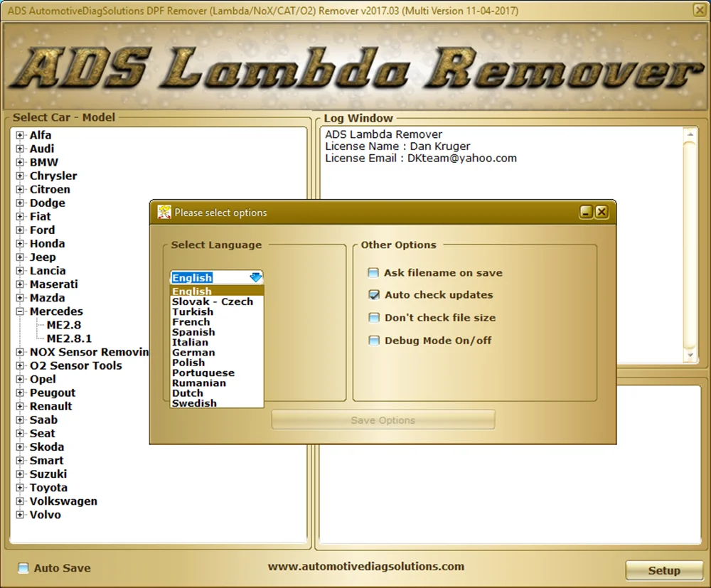Viewport: 711px width, 588px height.
Task: Visit www.automotivediagsolutions.com link
Action: [x=366, y=566]
